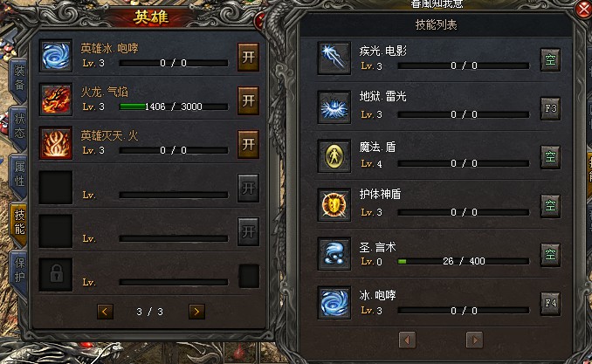
Task: Toggle the 开 switch for 英雄灭天.火
Action: pos(248,144)
